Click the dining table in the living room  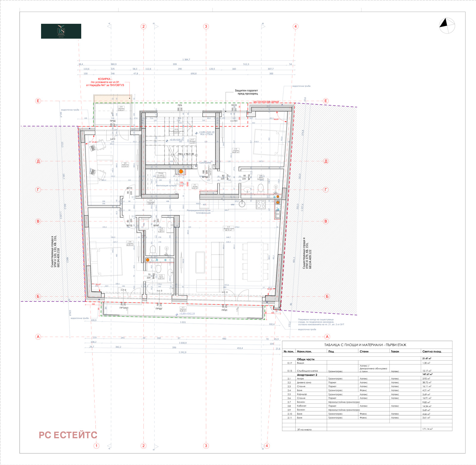click(x=253, y=261)
